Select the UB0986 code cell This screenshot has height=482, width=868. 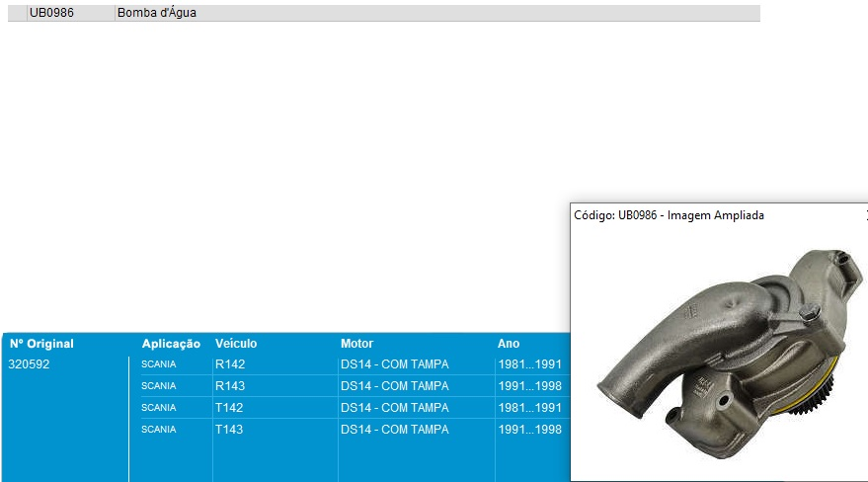51,13
